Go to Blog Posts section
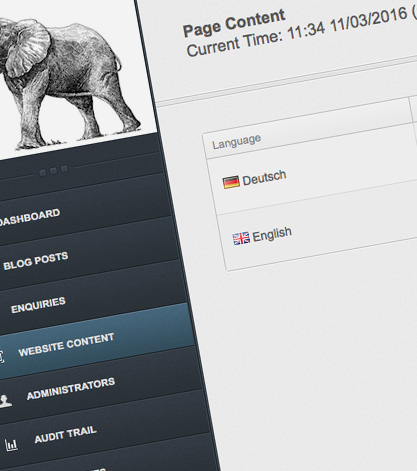This screenshot has width=417, height=471. pos(36,261)
